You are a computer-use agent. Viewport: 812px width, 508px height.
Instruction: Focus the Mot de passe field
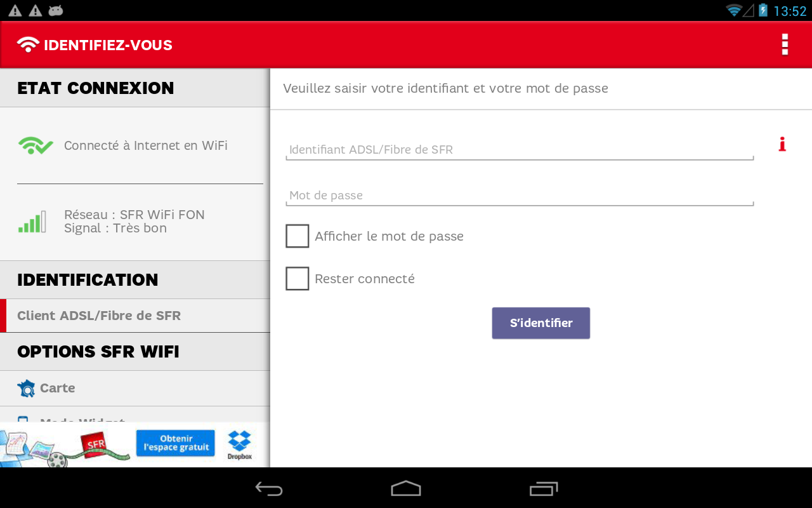pyautogui.click(x=520, y=196)
